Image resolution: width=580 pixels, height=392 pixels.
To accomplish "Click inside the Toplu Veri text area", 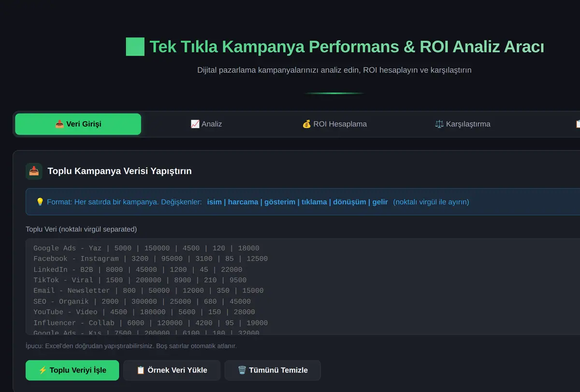I will tap(303, 287).
